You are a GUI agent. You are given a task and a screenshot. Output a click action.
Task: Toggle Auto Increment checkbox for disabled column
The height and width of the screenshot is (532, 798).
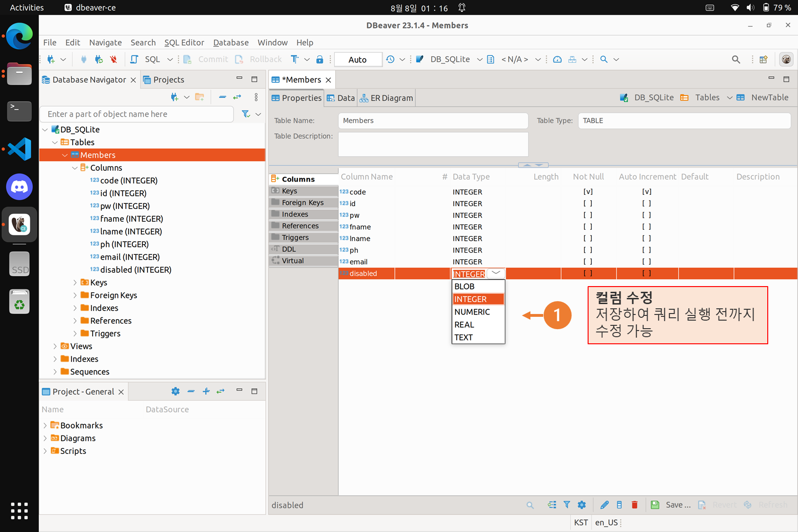click(x=647, y=273)
